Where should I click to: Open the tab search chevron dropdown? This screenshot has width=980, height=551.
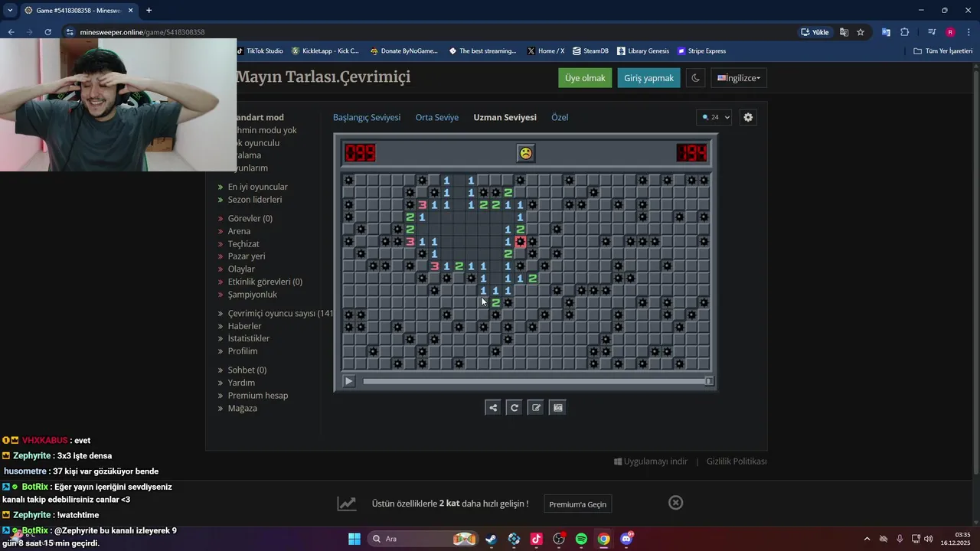pyautogui.click(x=10, y=11)
